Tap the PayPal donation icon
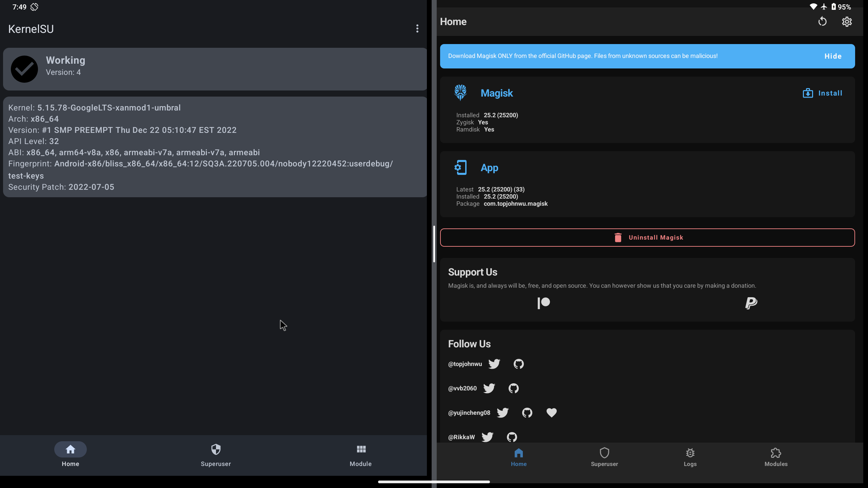 pyautogui.click(x=750, y=303)
